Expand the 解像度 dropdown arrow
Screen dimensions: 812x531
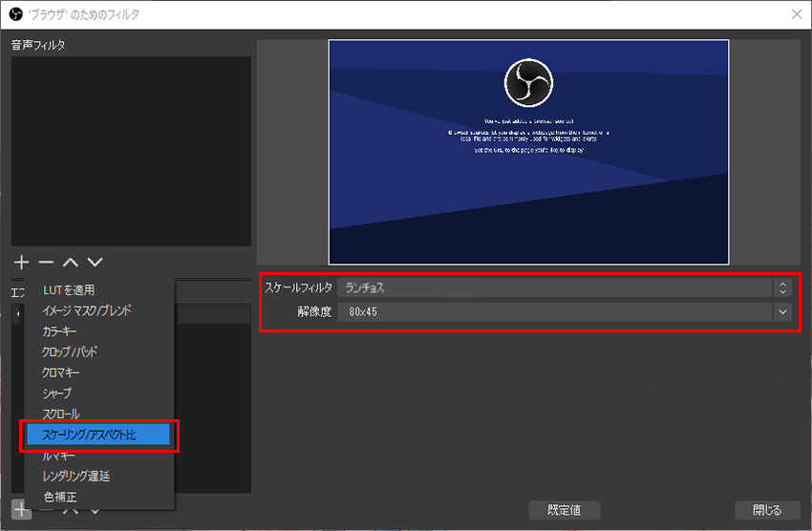(x=783, y=312)
